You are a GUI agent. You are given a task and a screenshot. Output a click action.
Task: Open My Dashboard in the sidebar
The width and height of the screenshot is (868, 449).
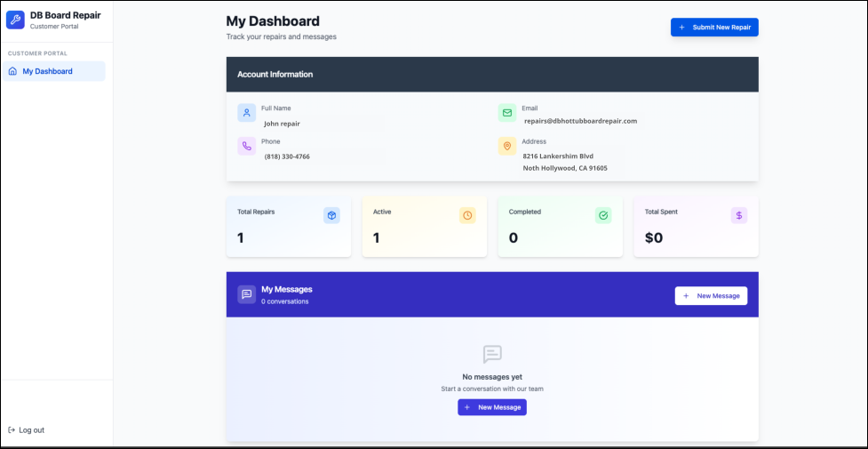53,71
